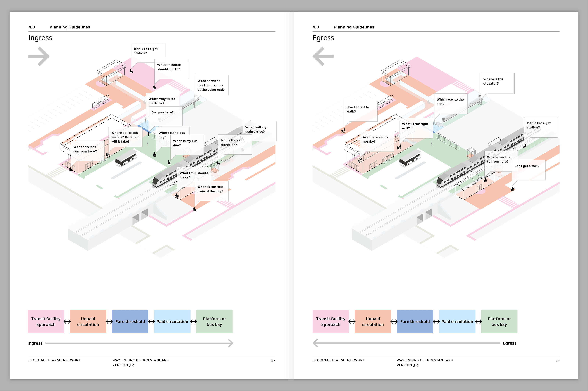Click the double arrow between Fare threshold and Paid circulation on the Ingress page
This screenshot has height=391, width=588.
coord(151,322)
